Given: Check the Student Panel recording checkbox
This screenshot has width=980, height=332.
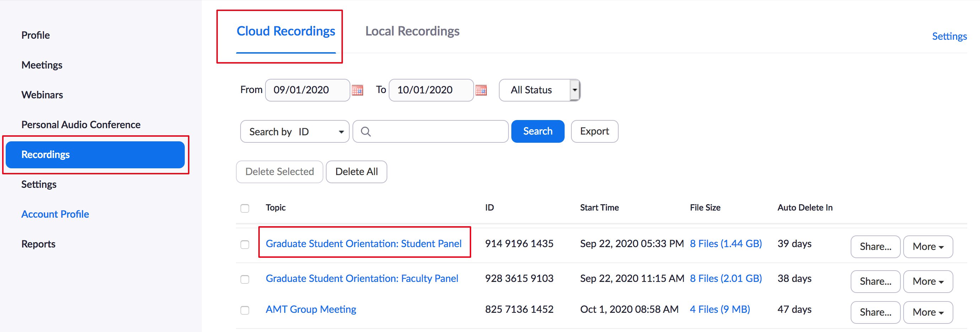Looking at the screenshot, I should pos(244,244).
